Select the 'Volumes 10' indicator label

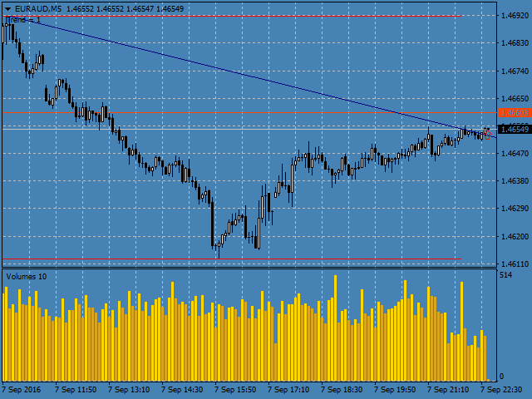27,276
